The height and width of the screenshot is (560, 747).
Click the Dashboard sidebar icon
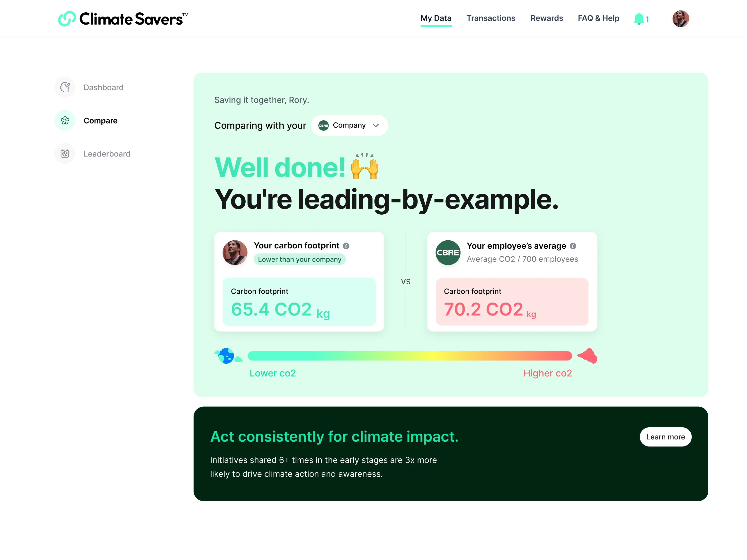[65, 87]
